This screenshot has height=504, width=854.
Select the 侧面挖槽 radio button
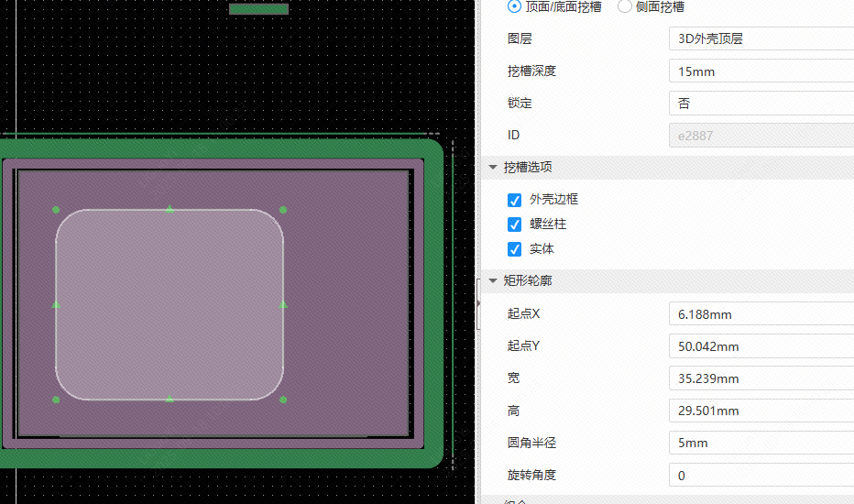pos(625,6)
